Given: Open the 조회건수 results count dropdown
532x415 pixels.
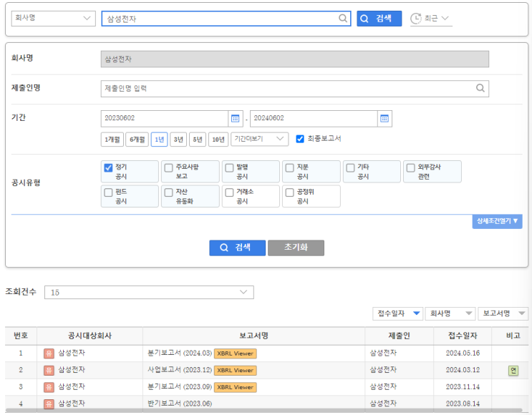Looking at the screenshot, I should point(149,292).
